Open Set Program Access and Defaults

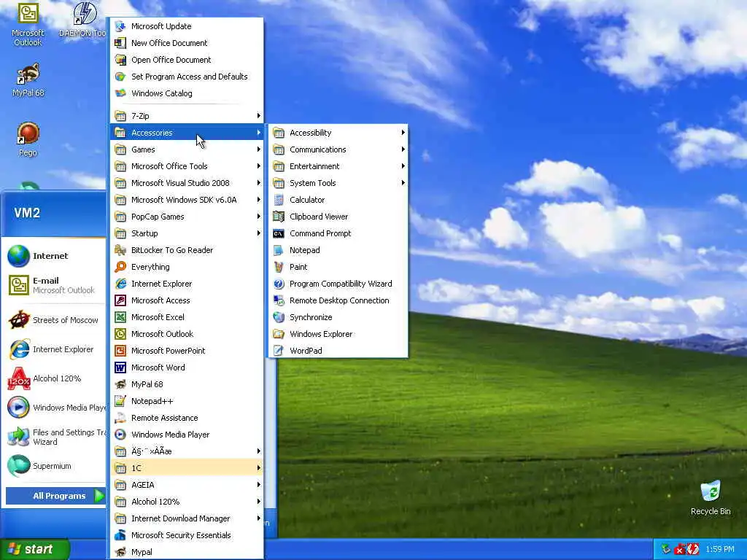(187, 77)
